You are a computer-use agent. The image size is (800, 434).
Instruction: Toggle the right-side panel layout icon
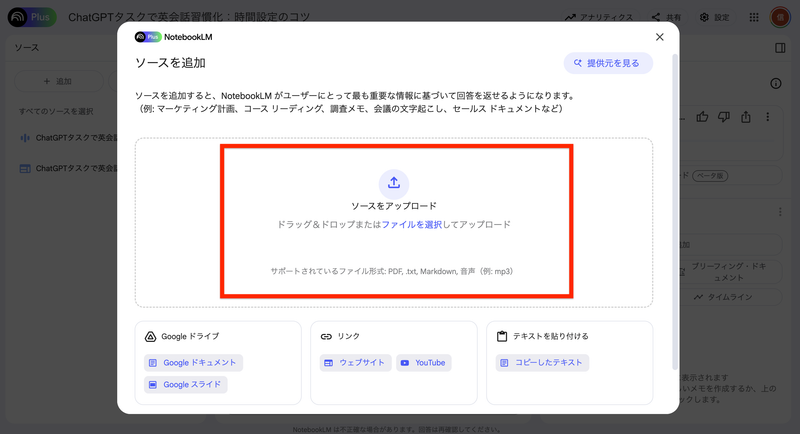point(780,48)
